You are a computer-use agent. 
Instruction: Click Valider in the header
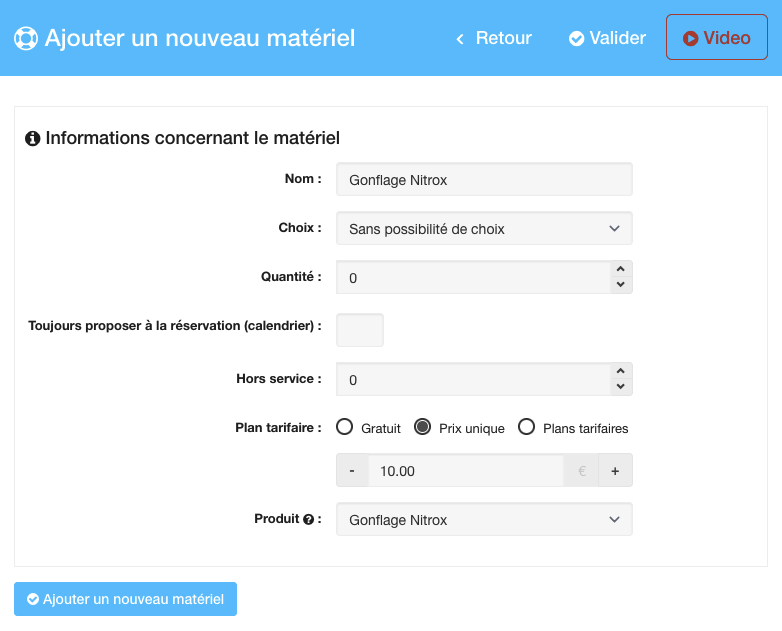(607, 38)
